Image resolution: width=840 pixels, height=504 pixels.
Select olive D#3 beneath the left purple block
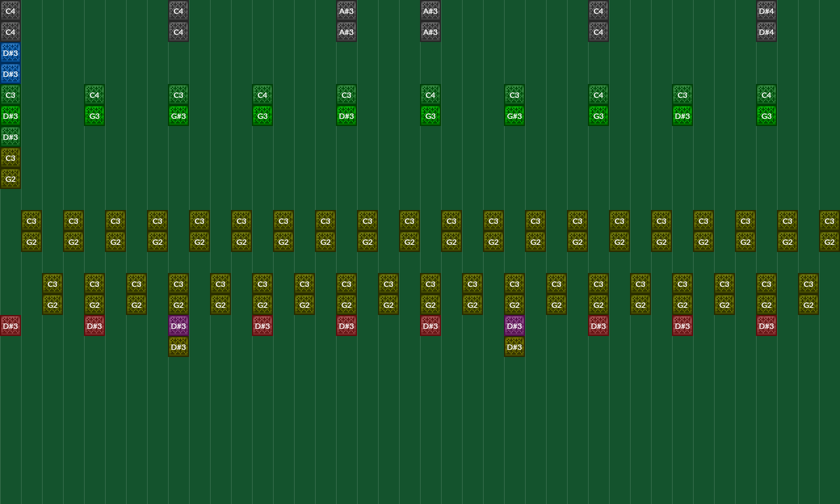pyautogui.click(x=178, y=347)
